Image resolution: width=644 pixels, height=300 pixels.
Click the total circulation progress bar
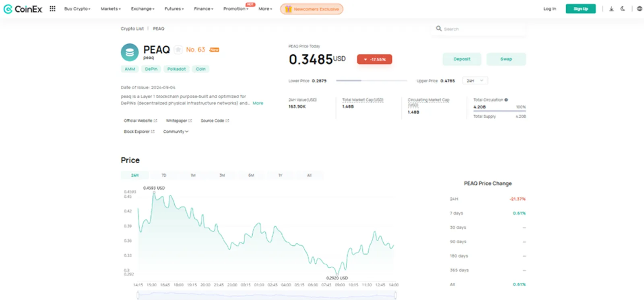click(x=499, y=111)
